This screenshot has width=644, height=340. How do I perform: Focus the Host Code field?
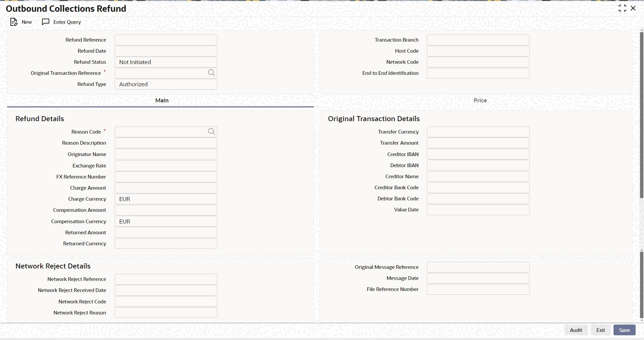tap(478, 51)
